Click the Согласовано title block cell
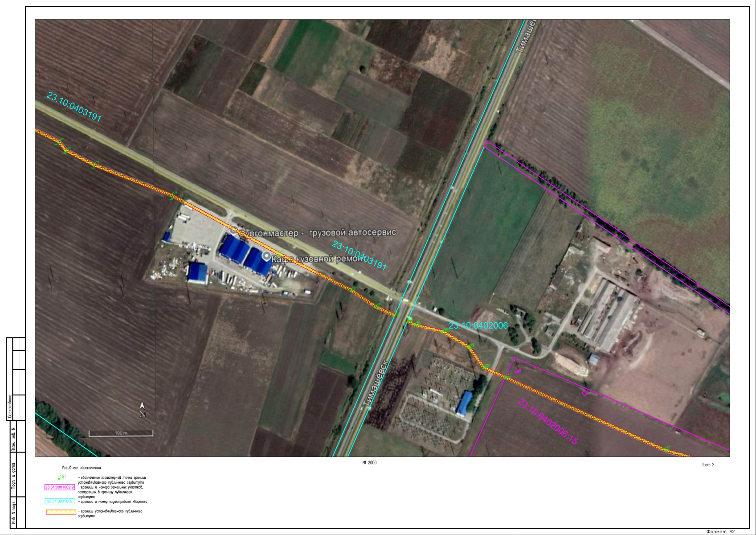This screenshot has width=756, height=535. tap(10, 406)
